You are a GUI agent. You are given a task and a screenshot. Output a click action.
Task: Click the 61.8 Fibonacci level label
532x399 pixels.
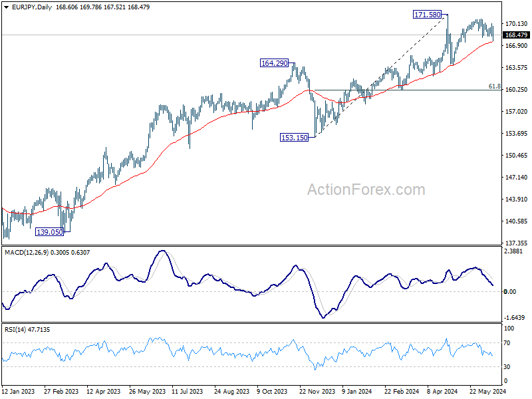click(494, 86)
